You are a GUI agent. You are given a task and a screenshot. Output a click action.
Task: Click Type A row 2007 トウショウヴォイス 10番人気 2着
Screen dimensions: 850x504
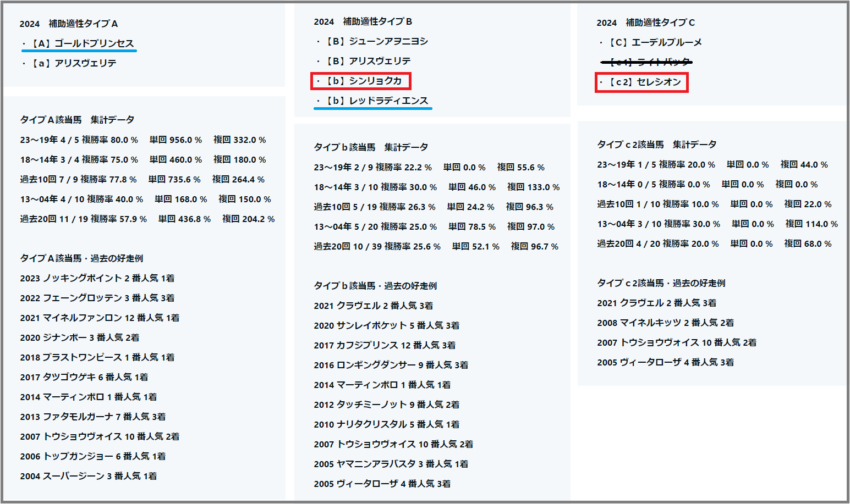pyautogui.click(x=100, y=437)
